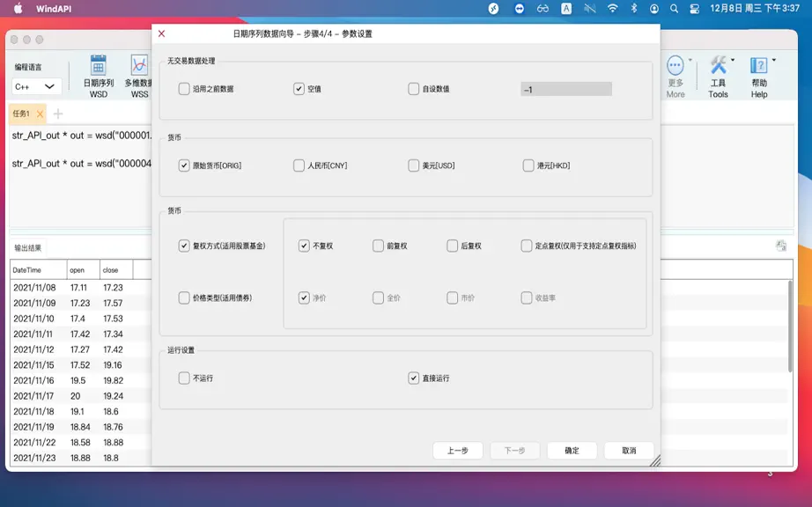Enable 自设数值 checkbox
This screenshot has height=507, width=812.
tap(413, 89)
